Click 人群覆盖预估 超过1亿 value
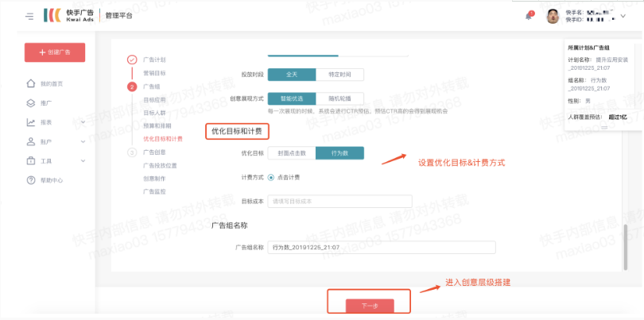644x320 pixels. pyautogui.click(x=618, y=118)
